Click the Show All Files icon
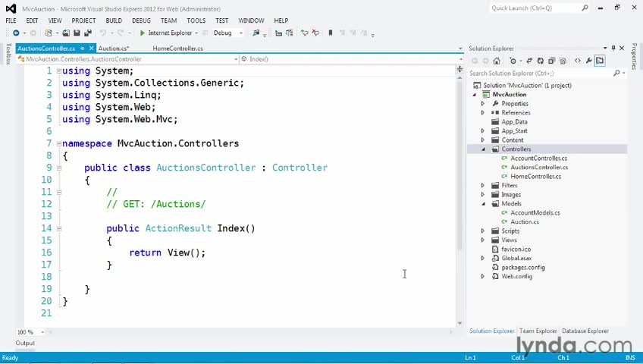Viewport: 643px width, 364px height. point(563,61)
